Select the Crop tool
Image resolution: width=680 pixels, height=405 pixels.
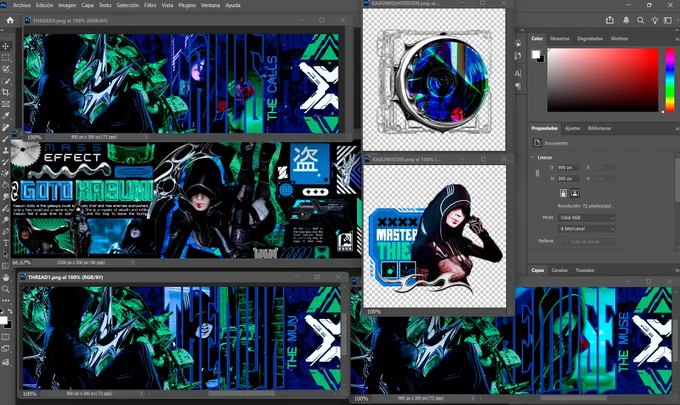coord(6,92)
